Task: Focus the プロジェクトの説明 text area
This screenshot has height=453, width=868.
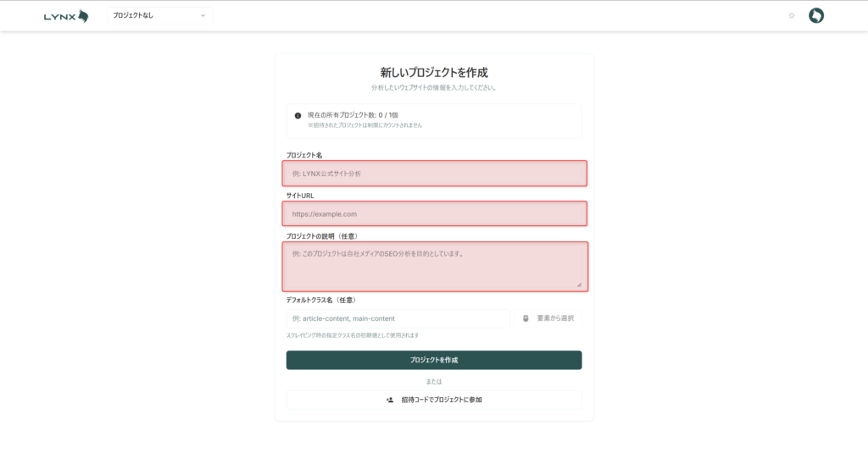Action: pos(434,267)
